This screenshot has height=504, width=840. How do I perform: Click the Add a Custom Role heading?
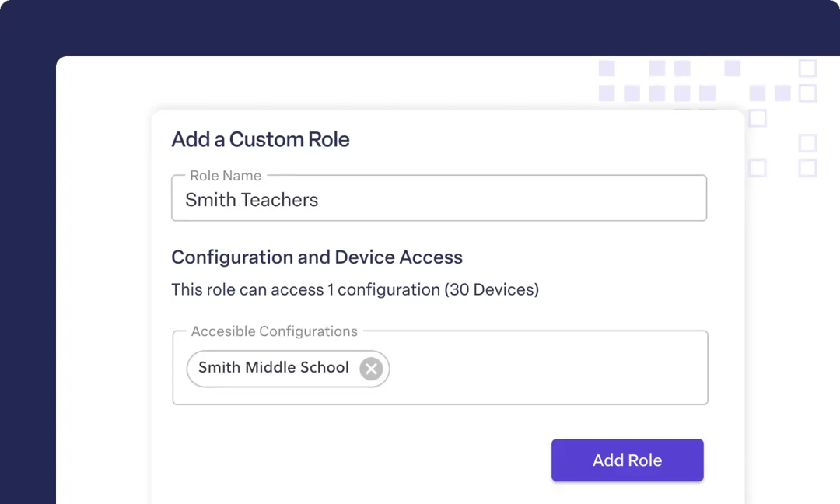(x=260, y=139)
